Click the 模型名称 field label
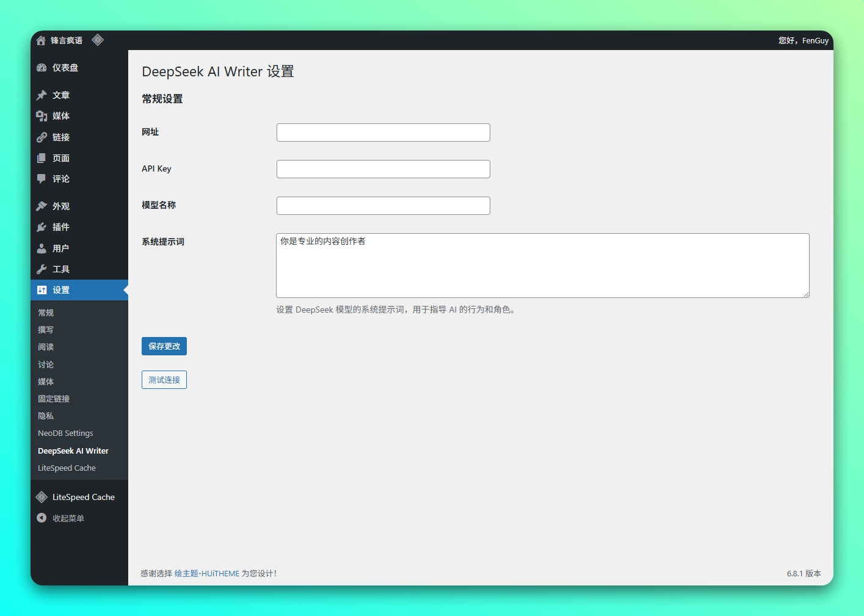864x616 pixels. point(159,205)
